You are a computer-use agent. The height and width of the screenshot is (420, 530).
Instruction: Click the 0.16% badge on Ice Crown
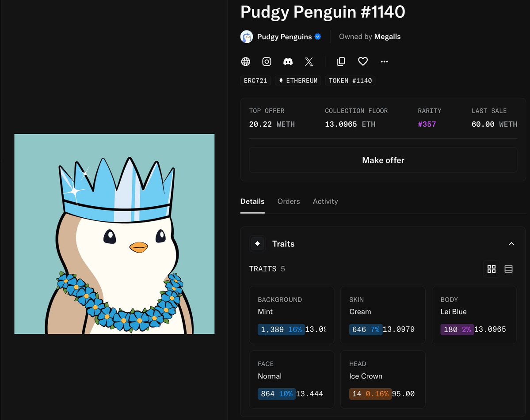pos(377,394)
